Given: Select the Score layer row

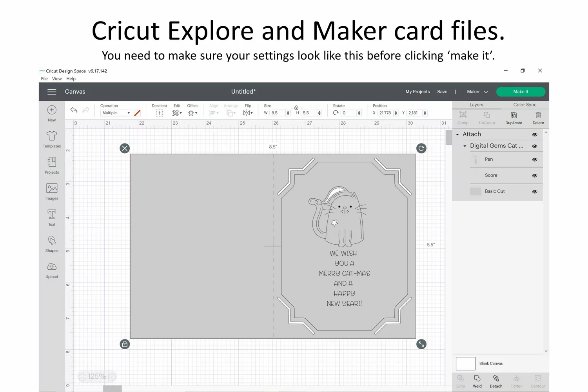Looking at the screenshot, I should 506,176.
